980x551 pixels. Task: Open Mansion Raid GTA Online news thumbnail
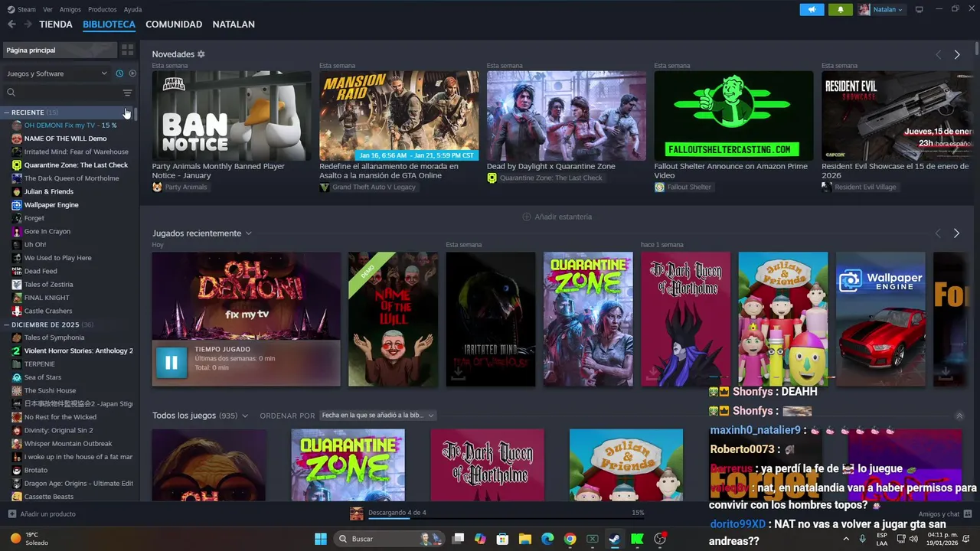[x=399, y=116]
